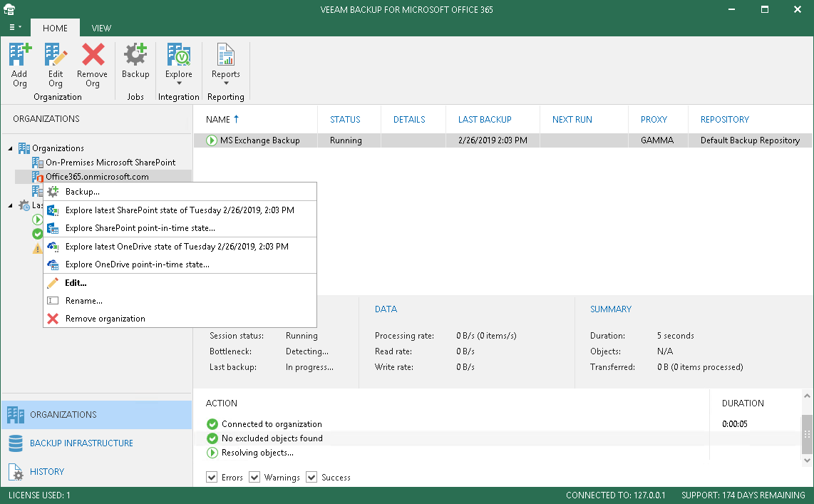Click the pencil icon beside Edit...

53,283
